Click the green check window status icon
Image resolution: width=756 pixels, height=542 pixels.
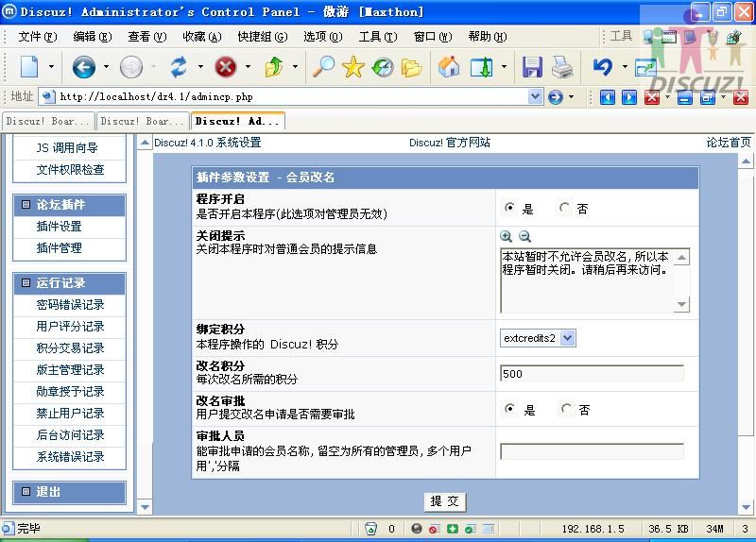[x=471, y=529]
